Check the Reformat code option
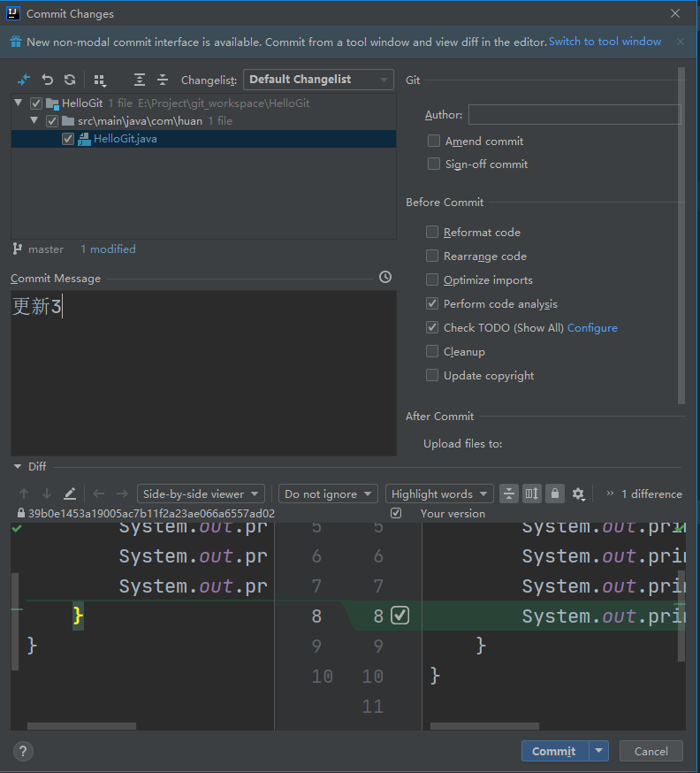The image size is (700, 773). point(432,232)
